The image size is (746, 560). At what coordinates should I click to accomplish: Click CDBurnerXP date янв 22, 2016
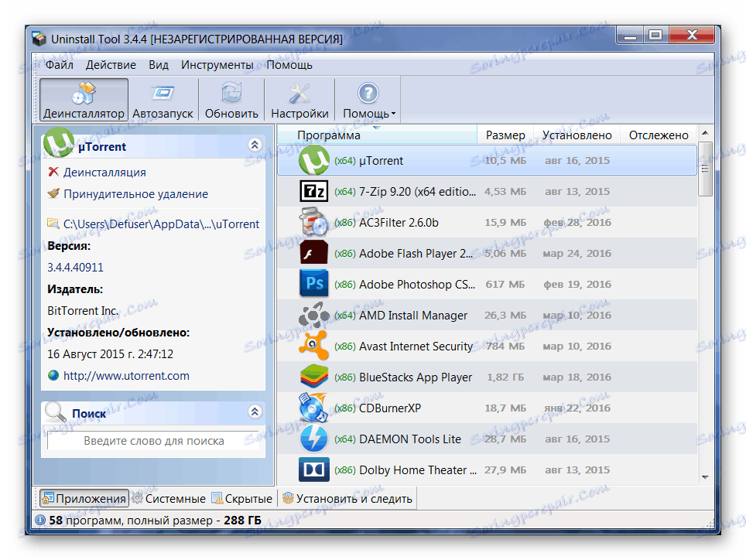point(577,408)
